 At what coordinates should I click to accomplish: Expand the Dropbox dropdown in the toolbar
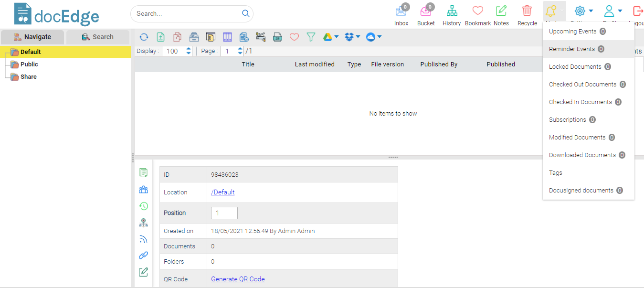click(x=352, y=37)
